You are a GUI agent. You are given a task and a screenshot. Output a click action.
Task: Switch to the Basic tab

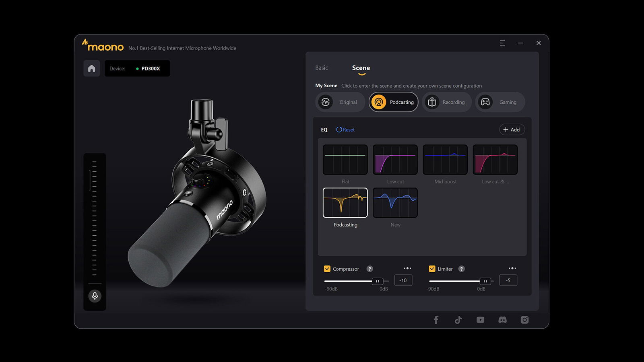(x=322, y=68)
